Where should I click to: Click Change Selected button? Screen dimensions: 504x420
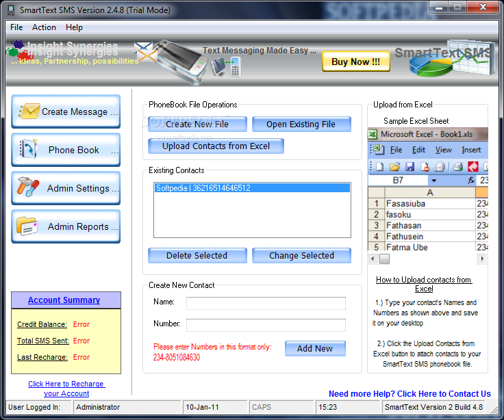coord(301,256)
